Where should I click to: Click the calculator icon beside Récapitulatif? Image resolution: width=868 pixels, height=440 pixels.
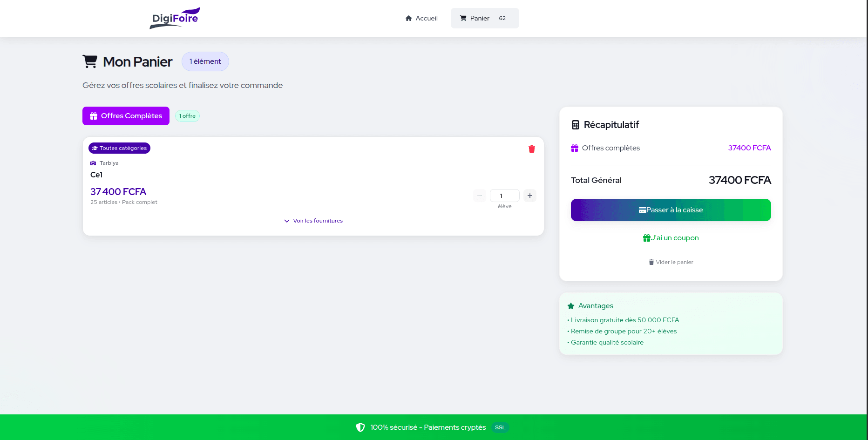coord(576,125)
